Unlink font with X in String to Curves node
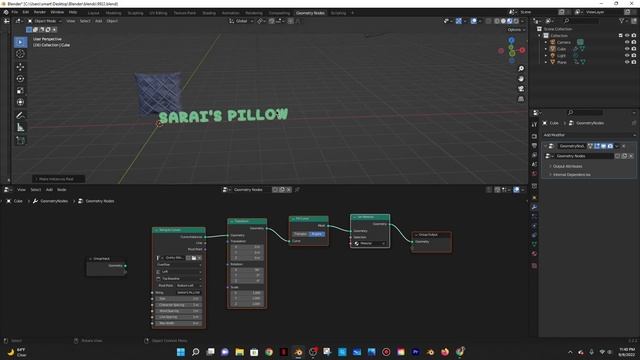This screenshot has width=640, height=360. pos(199,258)
